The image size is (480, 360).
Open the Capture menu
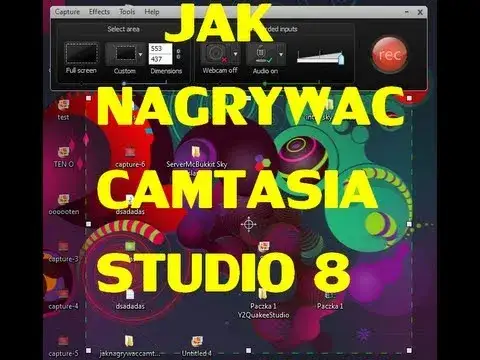(67, 12)
